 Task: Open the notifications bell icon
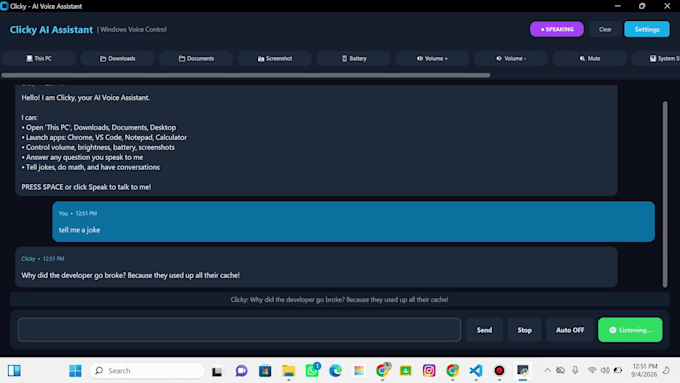point(666,370)
